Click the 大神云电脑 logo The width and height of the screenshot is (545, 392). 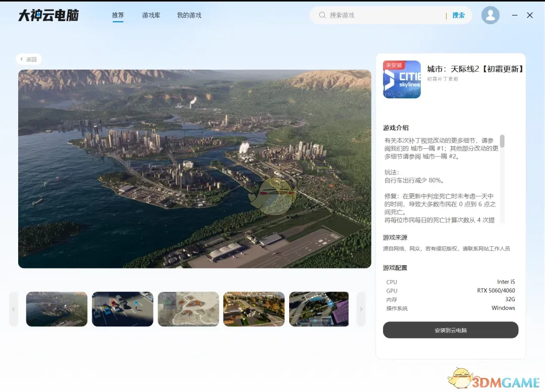(48, 15)
